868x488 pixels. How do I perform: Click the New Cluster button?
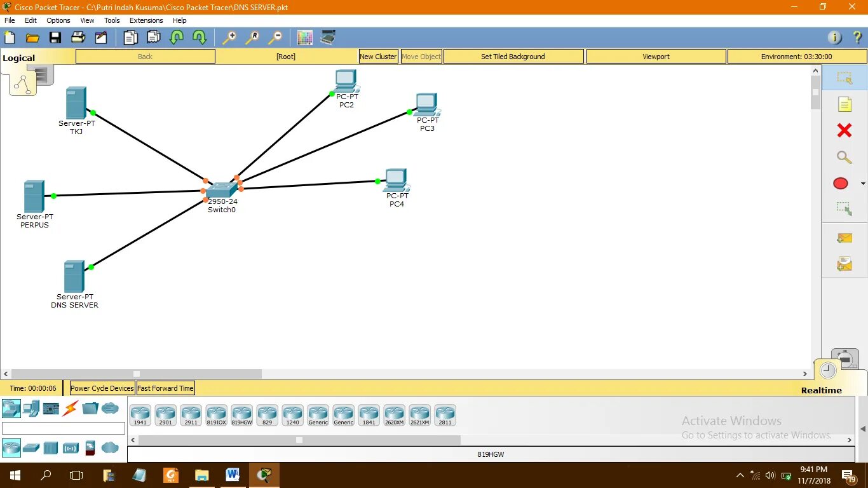378,57
